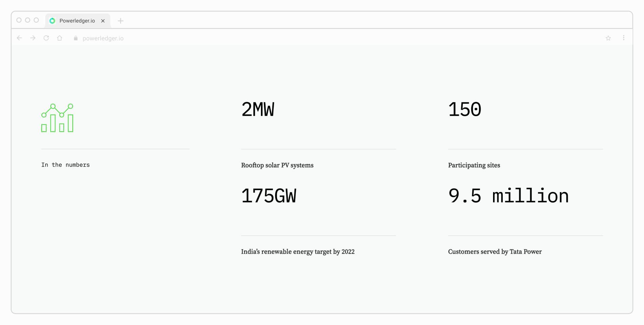Screen dimensions: 644x325
Task: Close the Powerledger.io tab
Action: (103, 21)
